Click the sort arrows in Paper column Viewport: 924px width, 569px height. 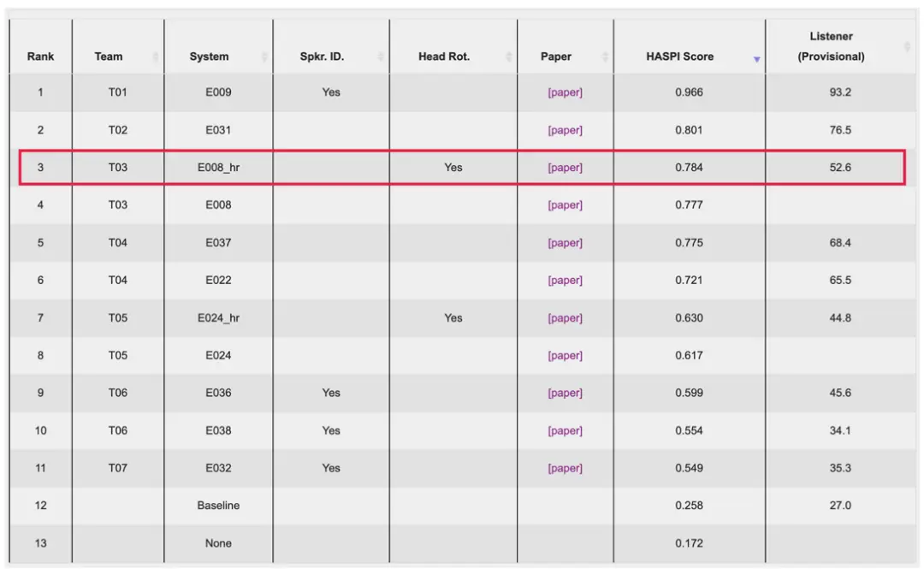[605, 56]
